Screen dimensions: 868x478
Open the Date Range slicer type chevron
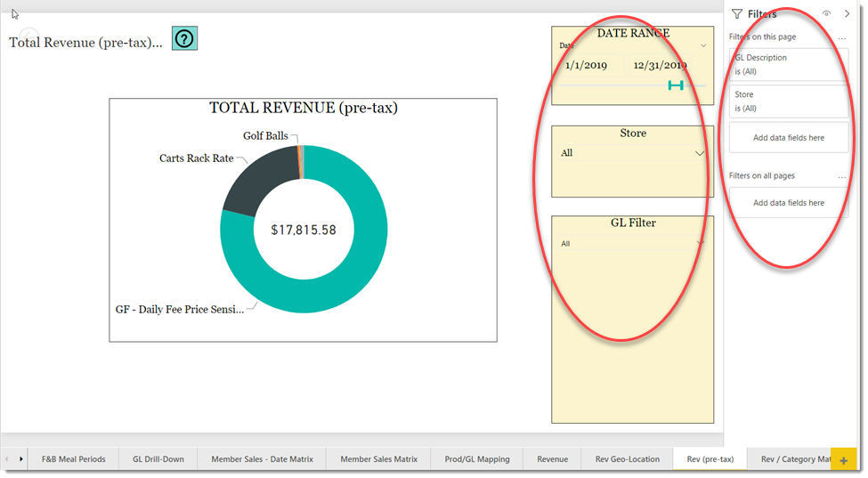[703, 45]
